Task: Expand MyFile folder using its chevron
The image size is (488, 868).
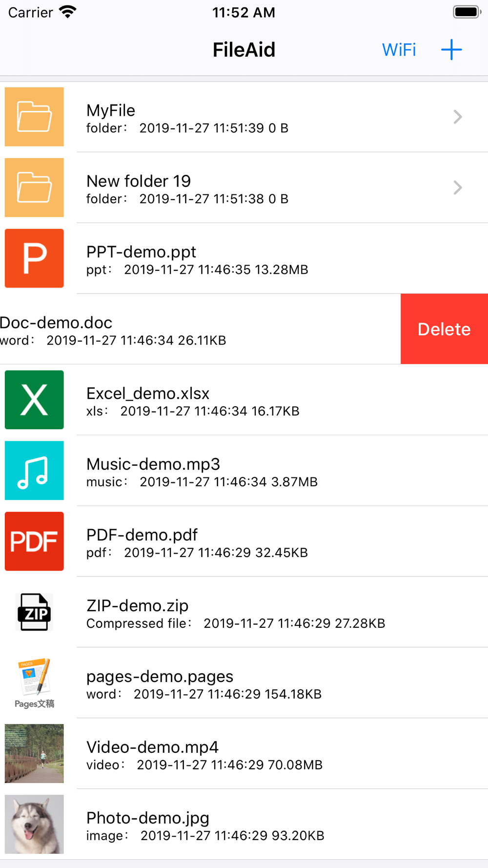Action: click(457, 117)
